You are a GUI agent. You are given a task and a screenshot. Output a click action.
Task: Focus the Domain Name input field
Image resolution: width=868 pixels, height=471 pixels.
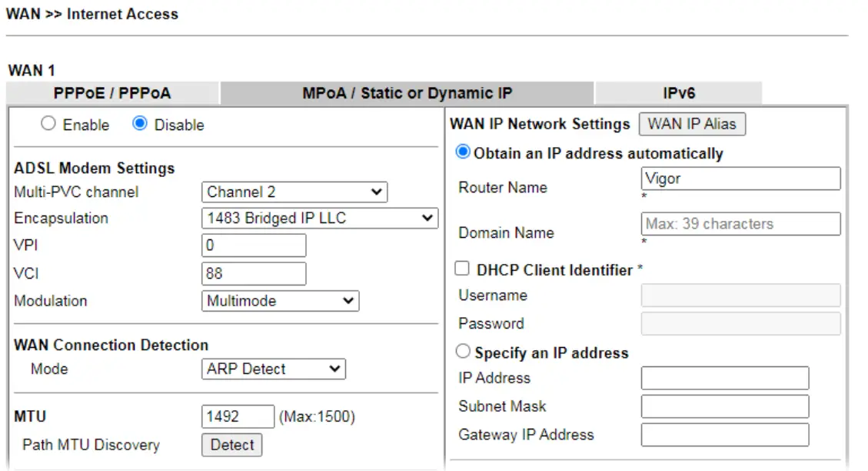[740, 224]
